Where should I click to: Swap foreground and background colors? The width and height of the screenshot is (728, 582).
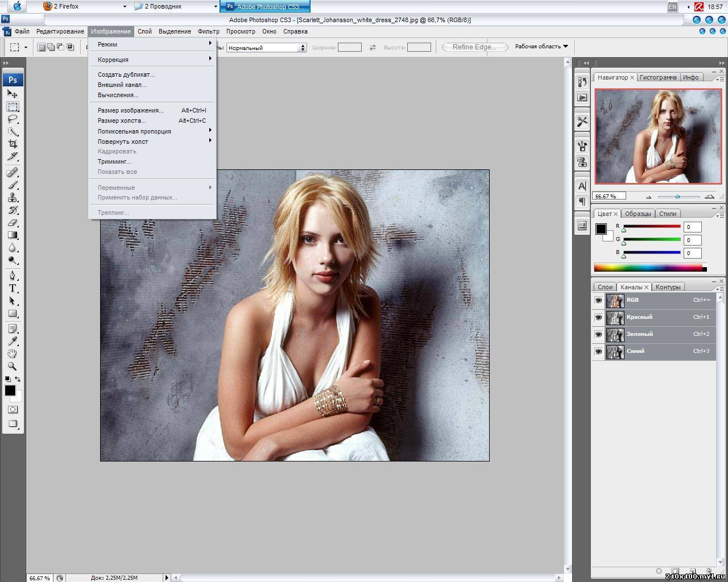click(x=18, y=379)
